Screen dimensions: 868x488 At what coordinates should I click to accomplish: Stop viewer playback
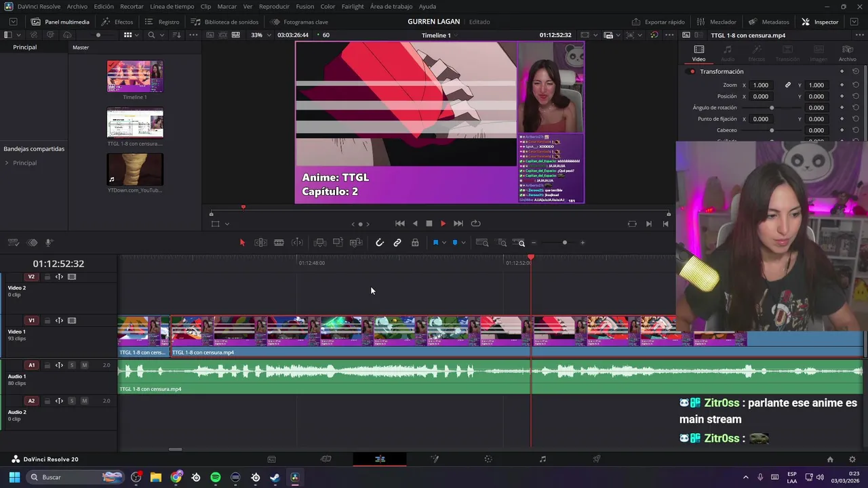pos(429,224)
